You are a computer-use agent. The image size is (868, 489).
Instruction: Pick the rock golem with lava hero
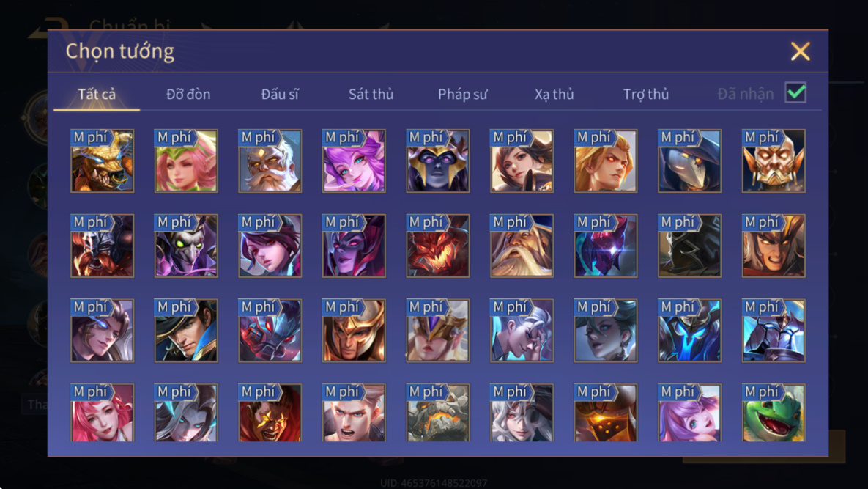[x=438, y=413]
